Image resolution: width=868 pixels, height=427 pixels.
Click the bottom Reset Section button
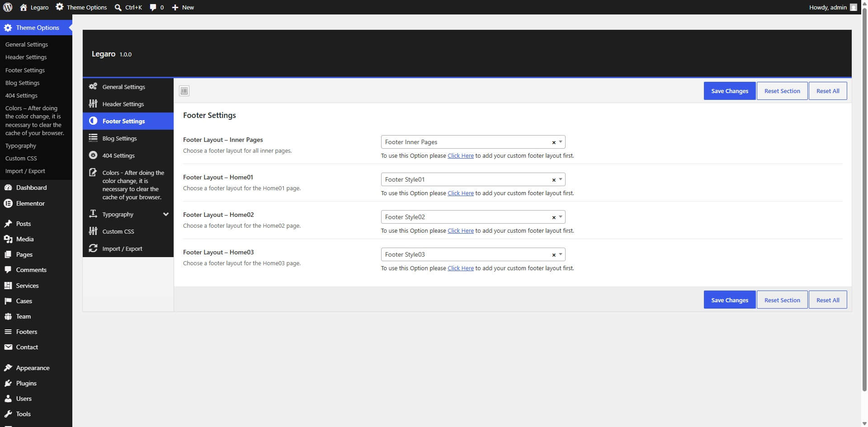(782, 300)
